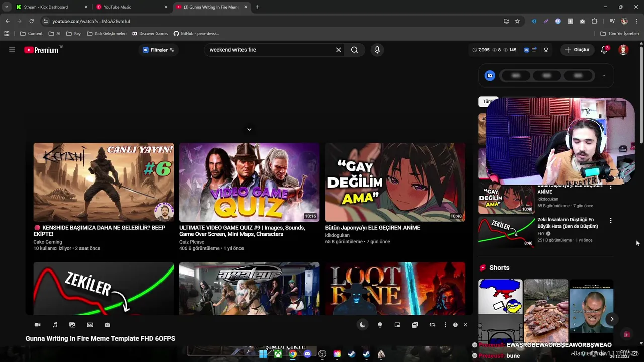This screenshot has height=362, width=644.
Task: Click the help question mark icon
Action: (455, 325)
